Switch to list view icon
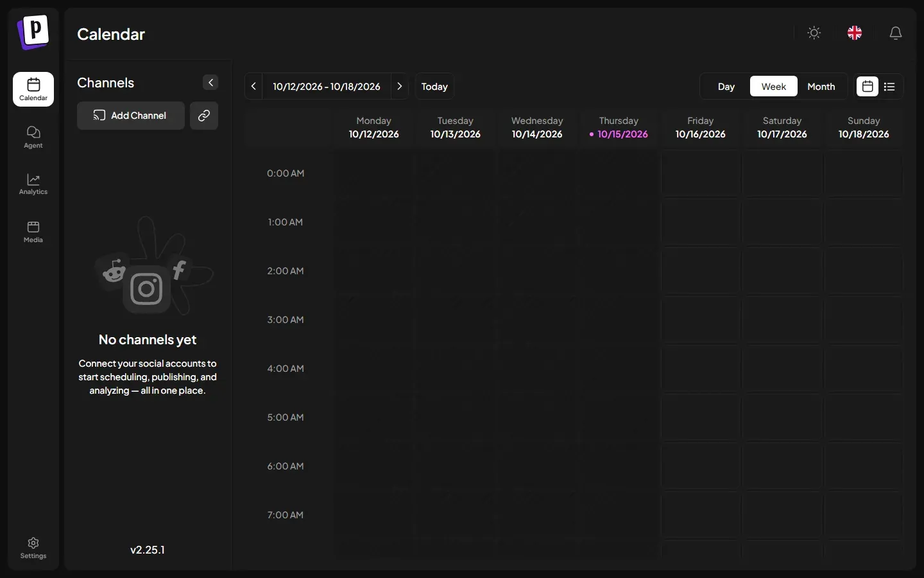The image size is (924, 578). coord(889,86)
